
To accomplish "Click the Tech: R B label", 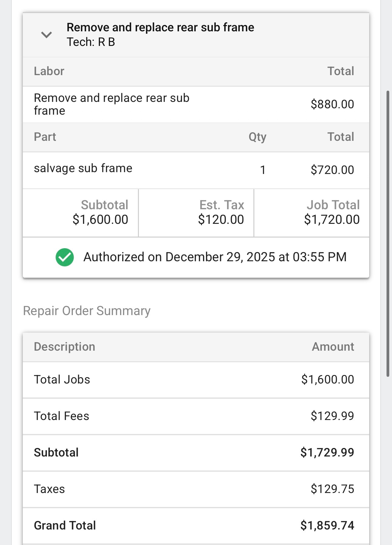I will pyautogui.click(x=91, y=42).
